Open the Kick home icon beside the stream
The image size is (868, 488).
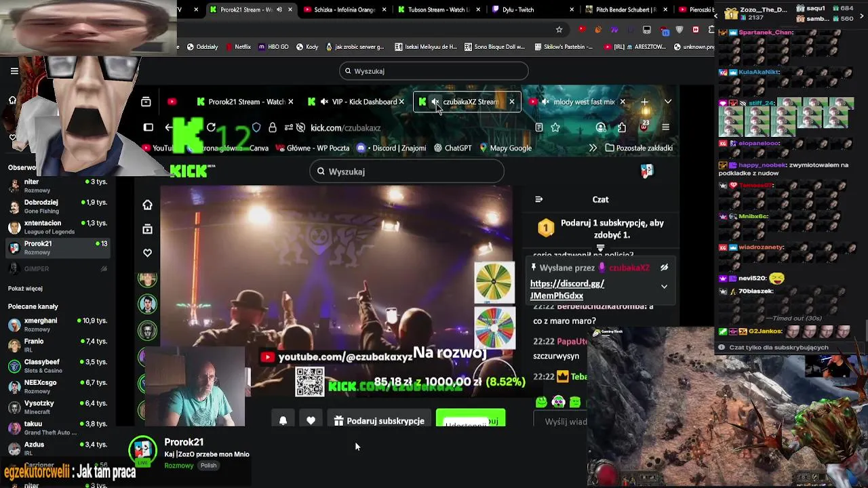click(147, 205)
